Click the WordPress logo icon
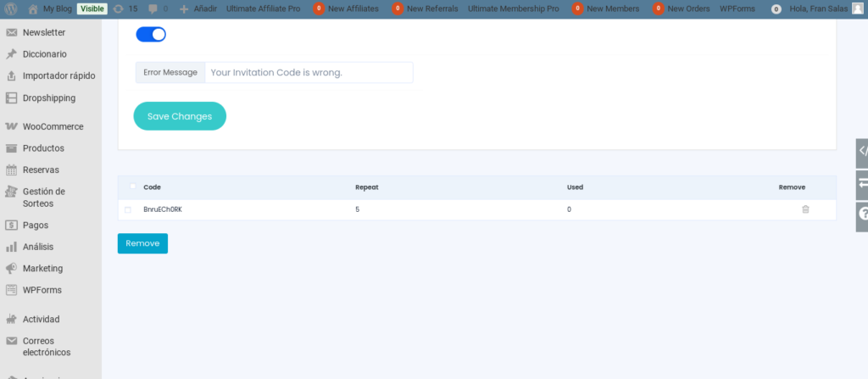The width and height of the screenshot is (868, 379). [12, 8]
